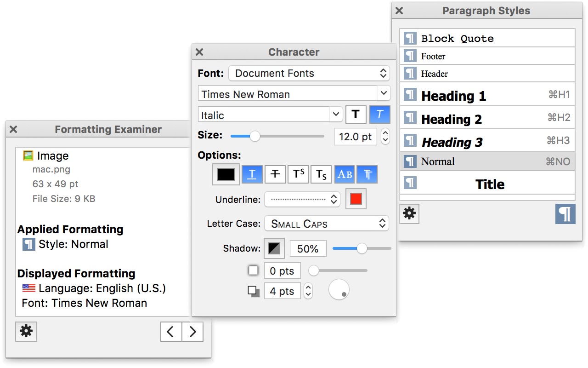Open the Font source dropdown showing Document Fonts
This screenshot has height=368, width=588.
pyautogui.click(x=309, y=73)
